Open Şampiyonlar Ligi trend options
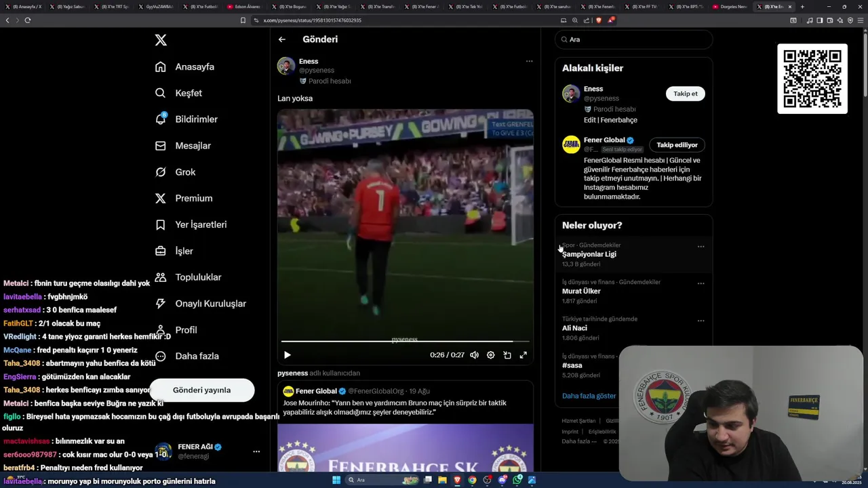Viewport: 868px width, 488px height. tap(701, 247)
